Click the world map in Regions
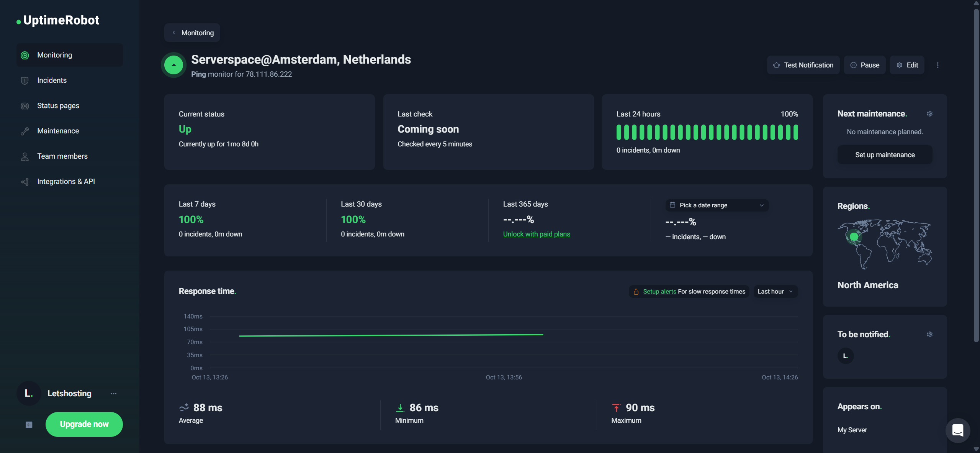The image size is (980, 453). [885, 244]
